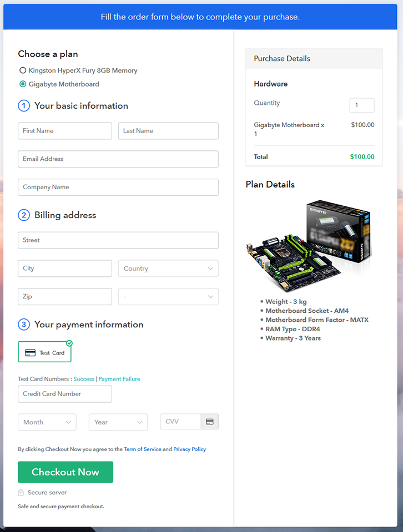Click the step 2 circle icon
This screenshot has height=532, width=403.
click(x=24, y=215)
